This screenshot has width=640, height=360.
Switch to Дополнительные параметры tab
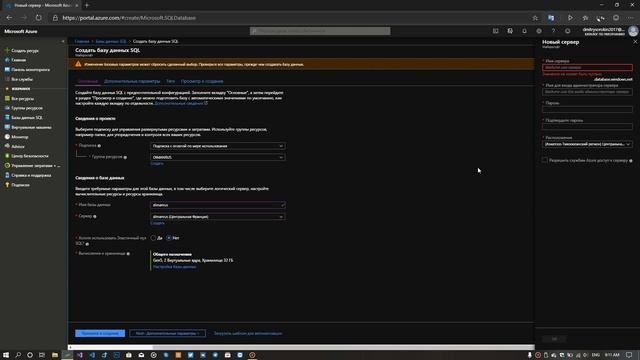point(132,81)
